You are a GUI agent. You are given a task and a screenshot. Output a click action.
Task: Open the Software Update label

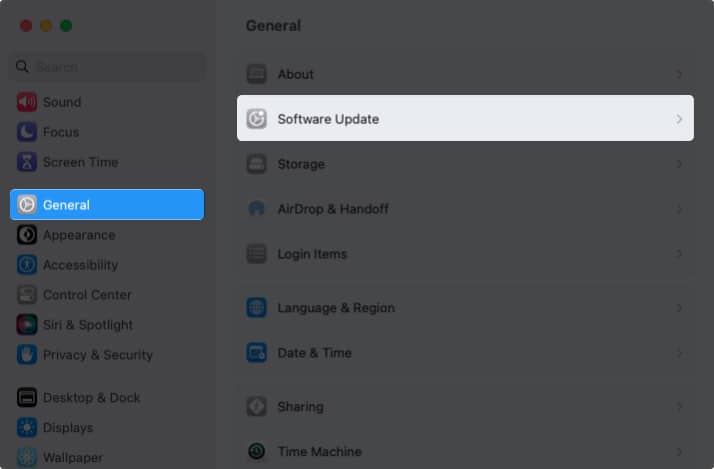pos(328,119)
